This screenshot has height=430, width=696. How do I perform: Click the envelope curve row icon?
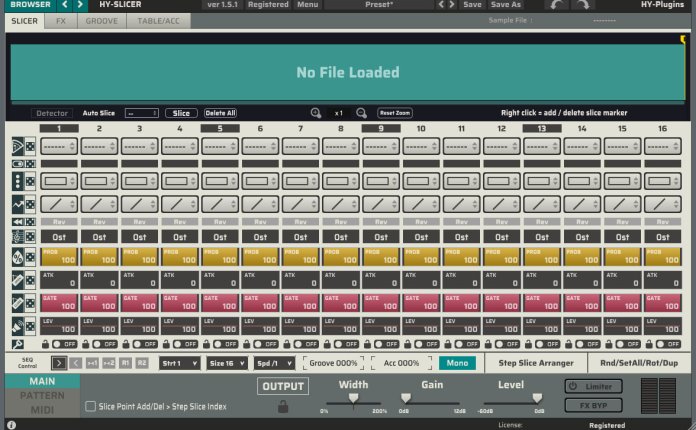pos(17,204)
